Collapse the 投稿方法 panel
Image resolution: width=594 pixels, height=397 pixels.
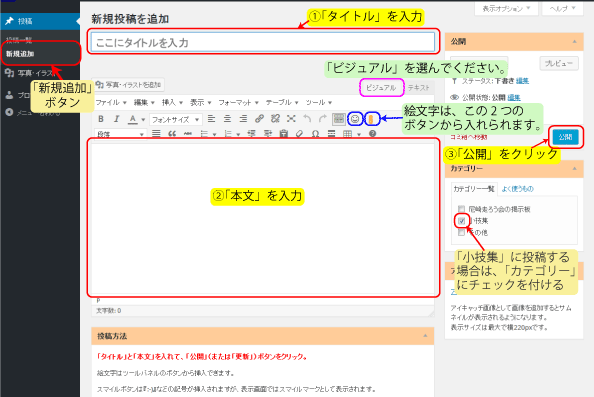click(425, 336)
